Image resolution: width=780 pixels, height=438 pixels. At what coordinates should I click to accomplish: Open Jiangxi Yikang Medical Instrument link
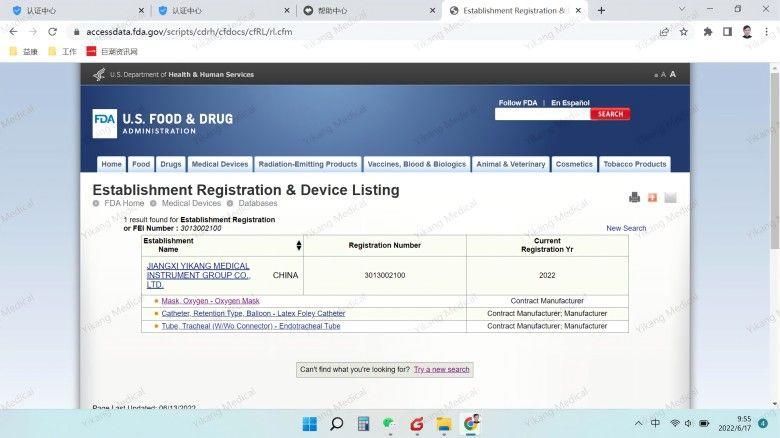click(x=198, y=275)
